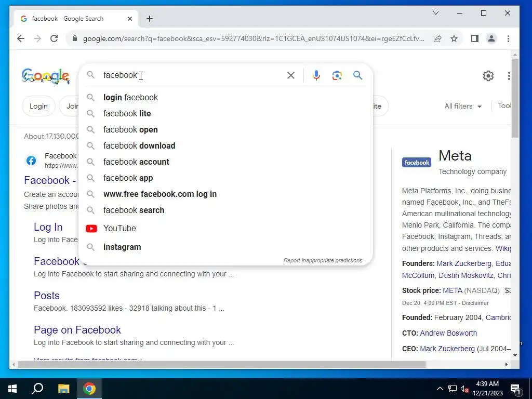Click the Chrome profile avatar icon
The height and width of the screenshot is (399, 532).
pyautogui.click(x=491, y=38)
